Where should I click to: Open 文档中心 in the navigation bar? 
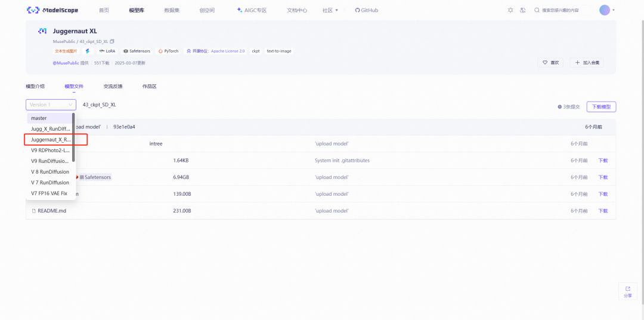click(x=297, y=10)
